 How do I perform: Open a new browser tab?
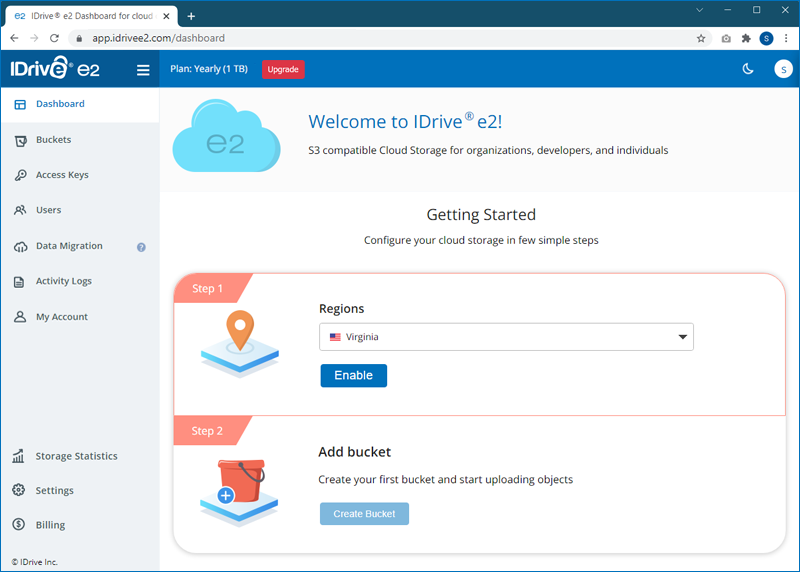click(191, 16)
